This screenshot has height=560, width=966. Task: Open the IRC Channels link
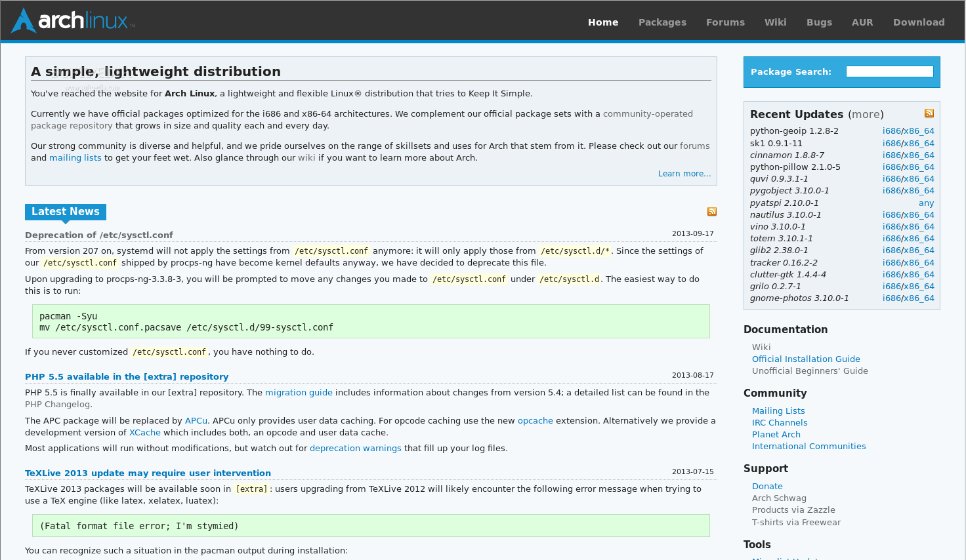780,423
